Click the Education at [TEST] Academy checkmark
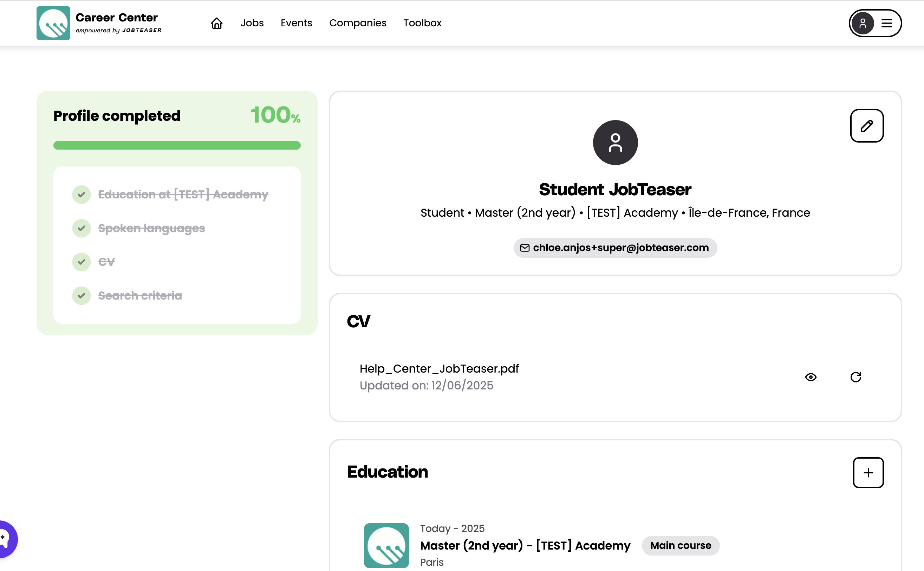The width and height of the screenshot is (924, 571). pyautogui.click(x=81, y=195)
